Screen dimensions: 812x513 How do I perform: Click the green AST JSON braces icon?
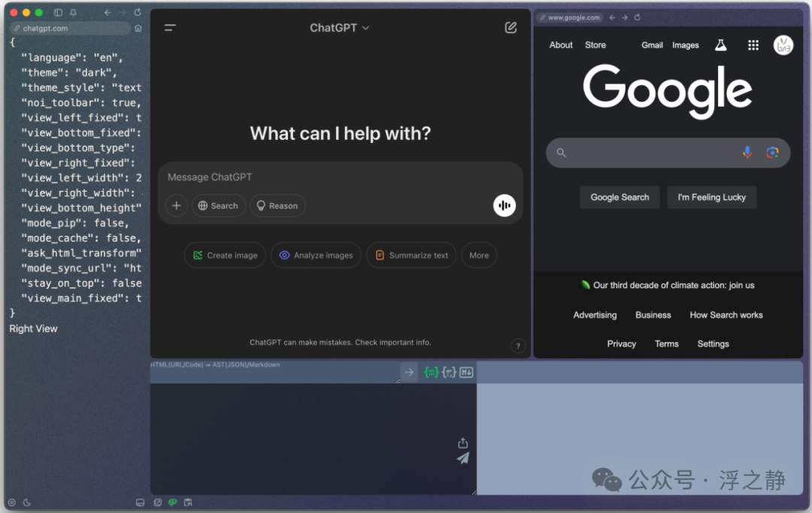click(432, 372)
